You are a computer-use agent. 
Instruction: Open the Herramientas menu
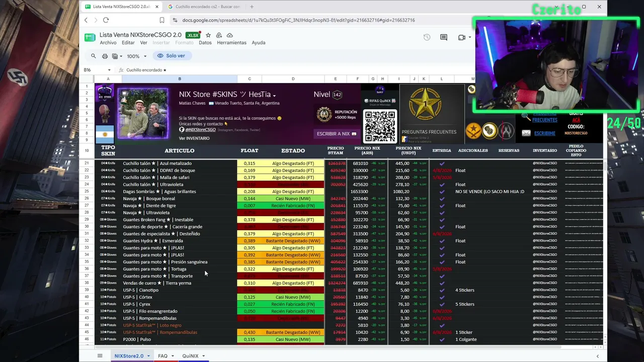click(x=231, y=43)
